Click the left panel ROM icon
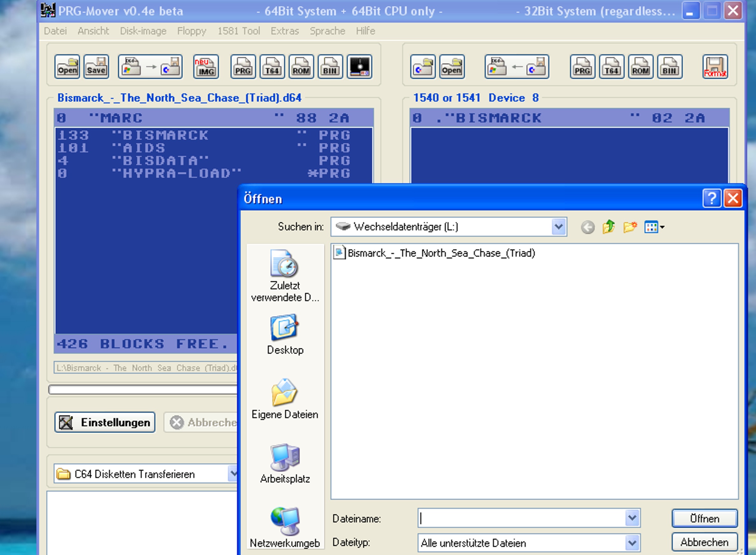 pos(301,66)
